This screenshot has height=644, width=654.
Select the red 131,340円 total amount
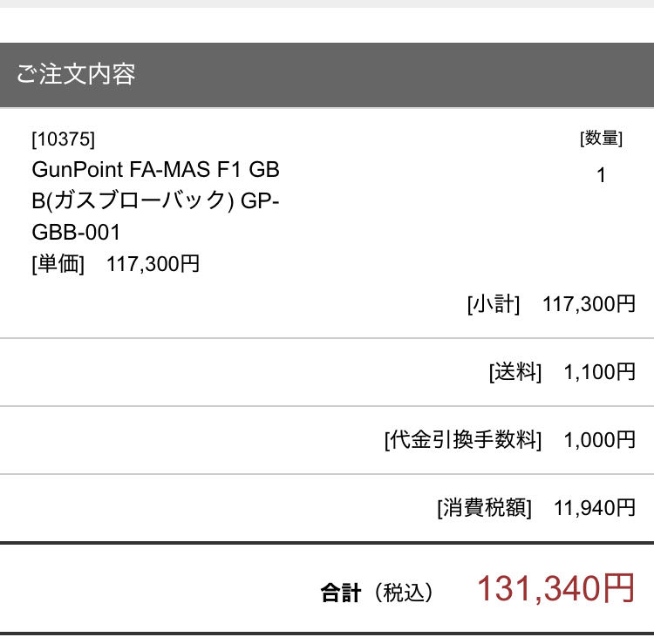pyautogui.click(x=555, y=590)
